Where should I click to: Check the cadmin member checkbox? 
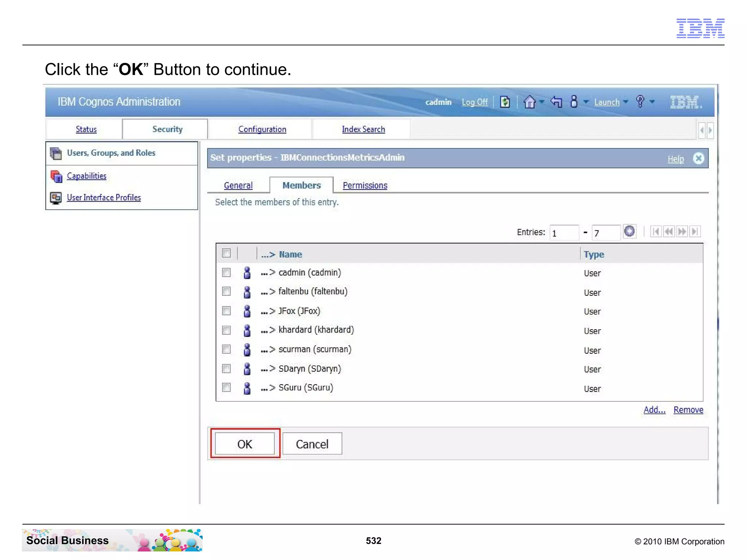point(226,272)
